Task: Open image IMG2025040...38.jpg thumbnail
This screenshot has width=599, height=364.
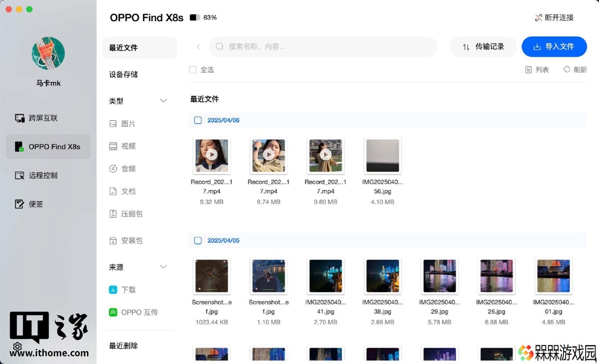Action: (x=383, y=276)
